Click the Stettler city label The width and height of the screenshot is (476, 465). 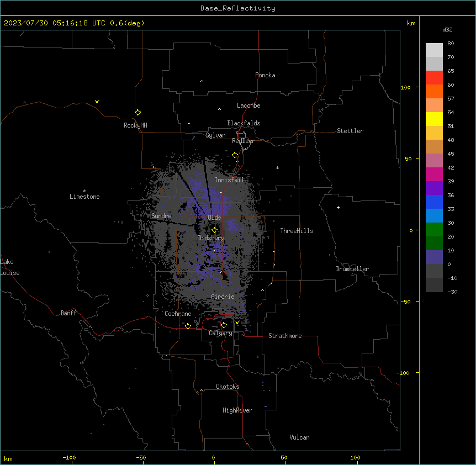point(350,131)
